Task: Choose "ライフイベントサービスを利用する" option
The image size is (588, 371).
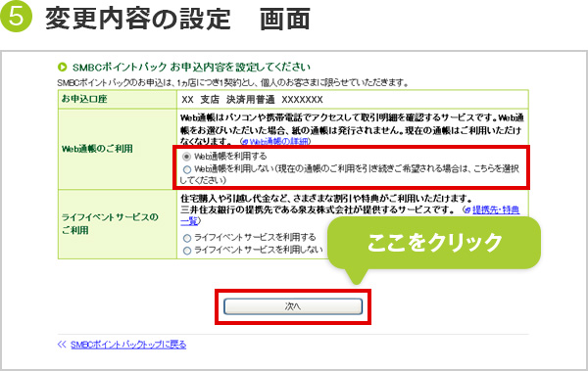Action: pos(187,238)
